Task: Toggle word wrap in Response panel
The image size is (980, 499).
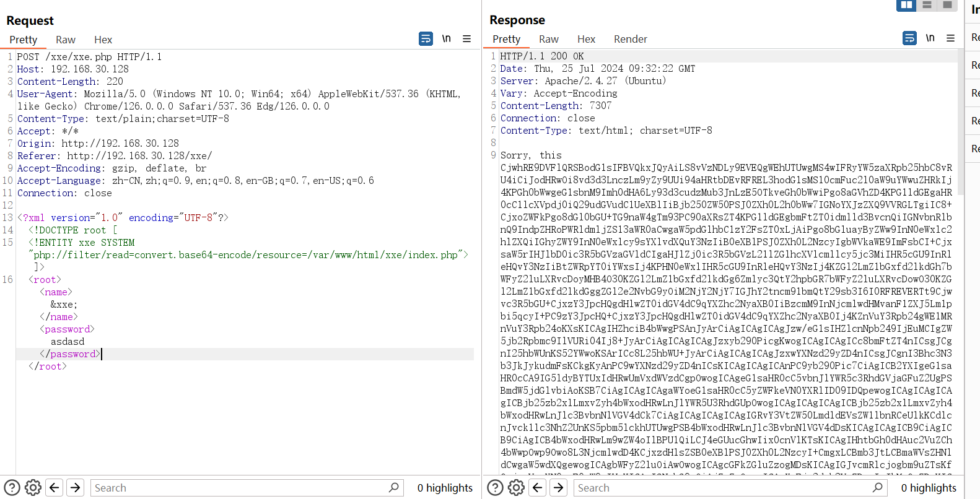Action: (x=909, y=38)
